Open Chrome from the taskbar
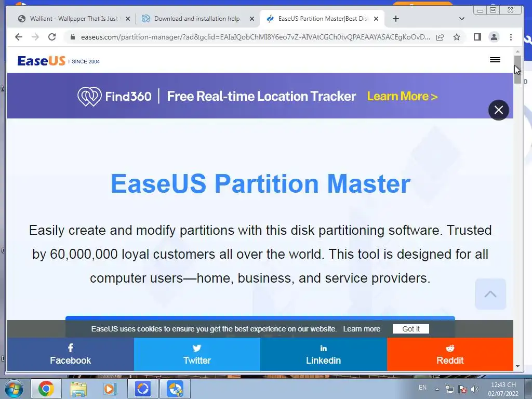 tap(46, 389)
